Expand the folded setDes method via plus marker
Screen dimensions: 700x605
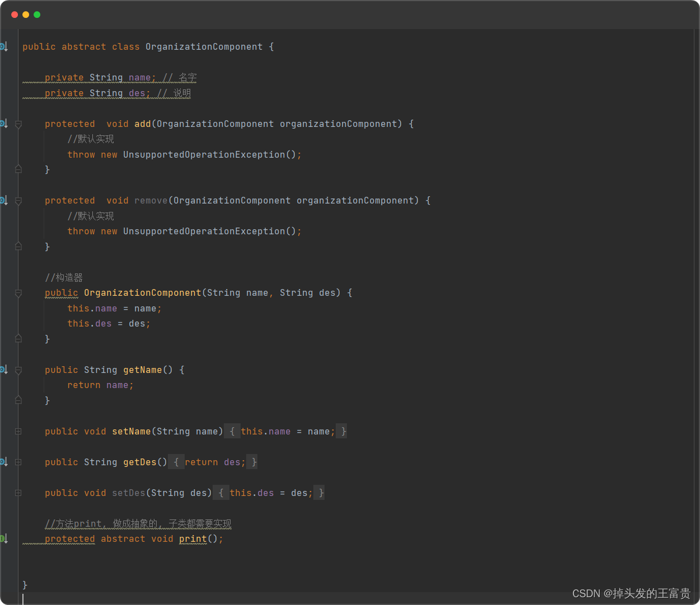pos(18,493)
